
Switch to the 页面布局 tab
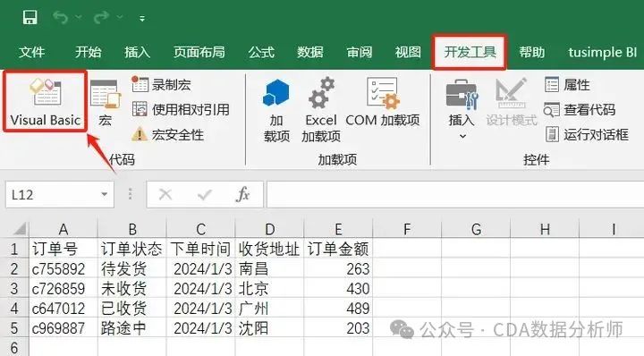click(199, 52)
